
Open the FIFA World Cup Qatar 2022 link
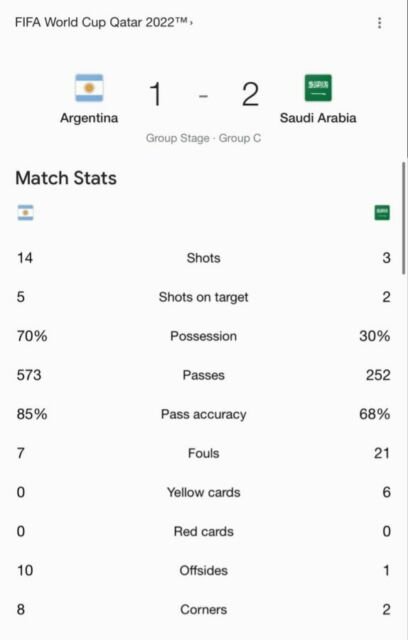[x=101, y=22]
